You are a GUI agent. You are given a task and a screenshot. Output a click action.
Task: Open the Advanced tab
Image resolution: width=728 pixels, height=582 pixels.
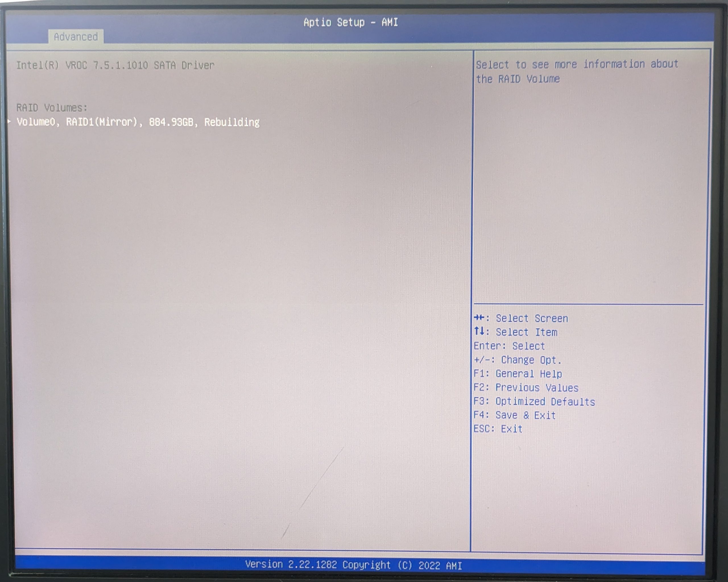76,36
